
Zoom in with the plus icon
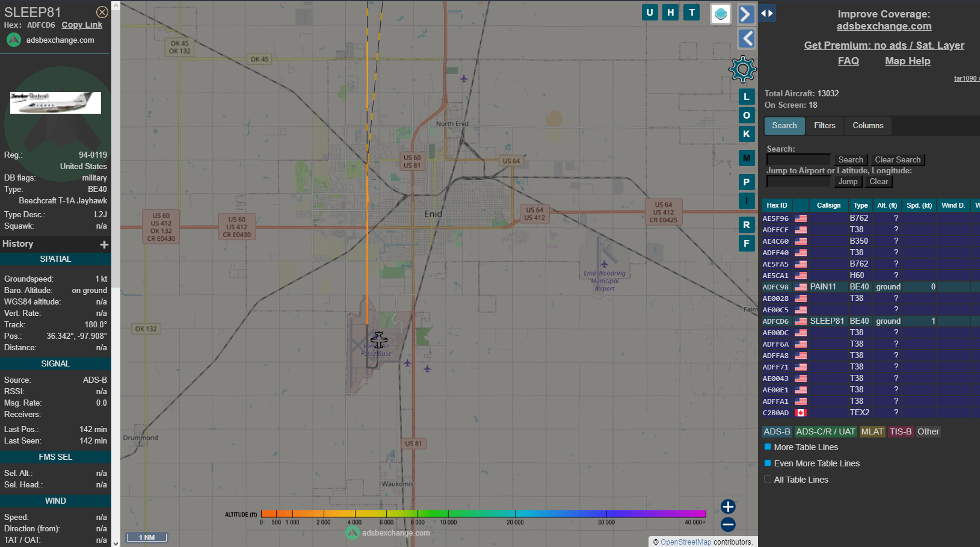[728, 507]
